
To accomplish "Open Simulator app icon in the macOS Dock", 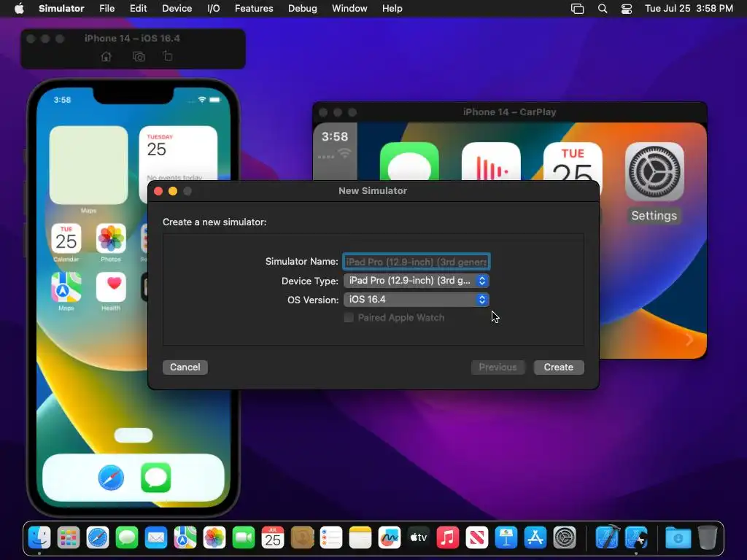I will pyautogui.click(x=636, y=538).
